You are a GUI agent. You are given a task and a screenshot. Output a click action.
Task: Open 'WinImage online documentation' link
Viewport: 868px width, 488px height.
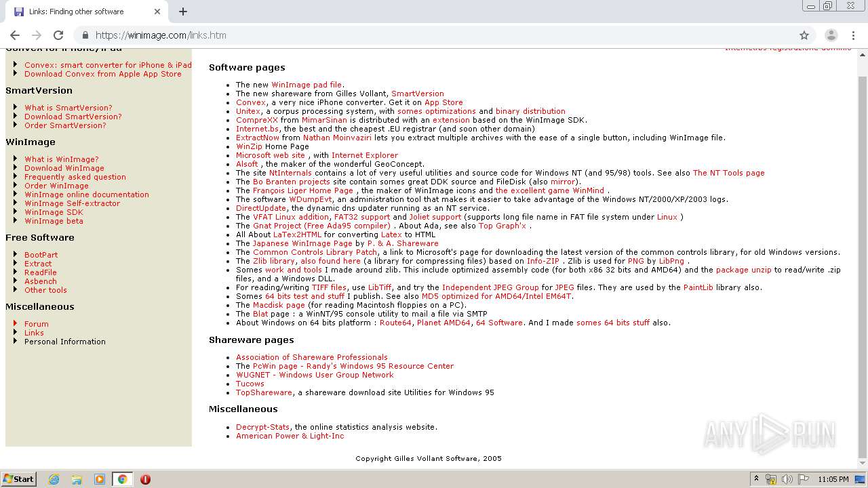click(87, 195)
